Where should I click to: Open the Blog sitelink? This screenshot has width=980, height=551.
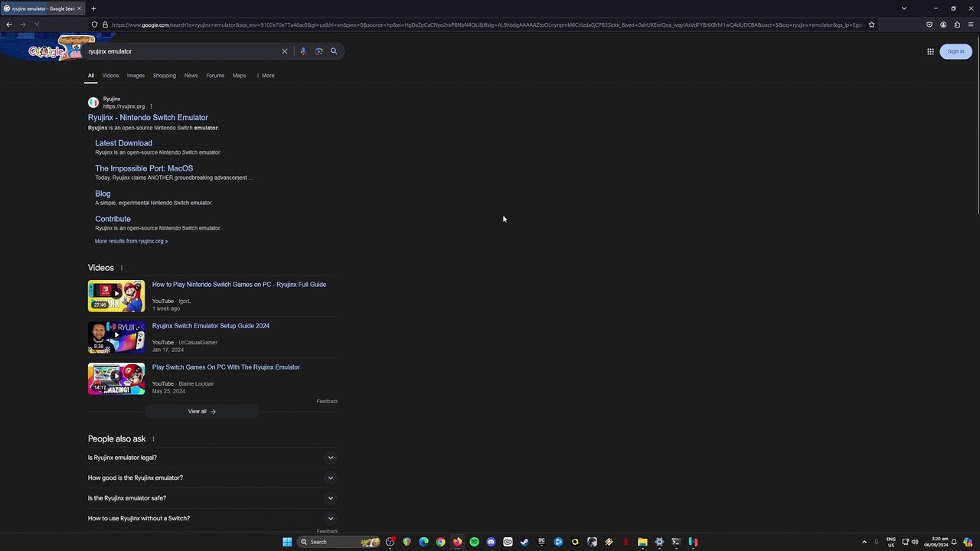tap(103, 194)
